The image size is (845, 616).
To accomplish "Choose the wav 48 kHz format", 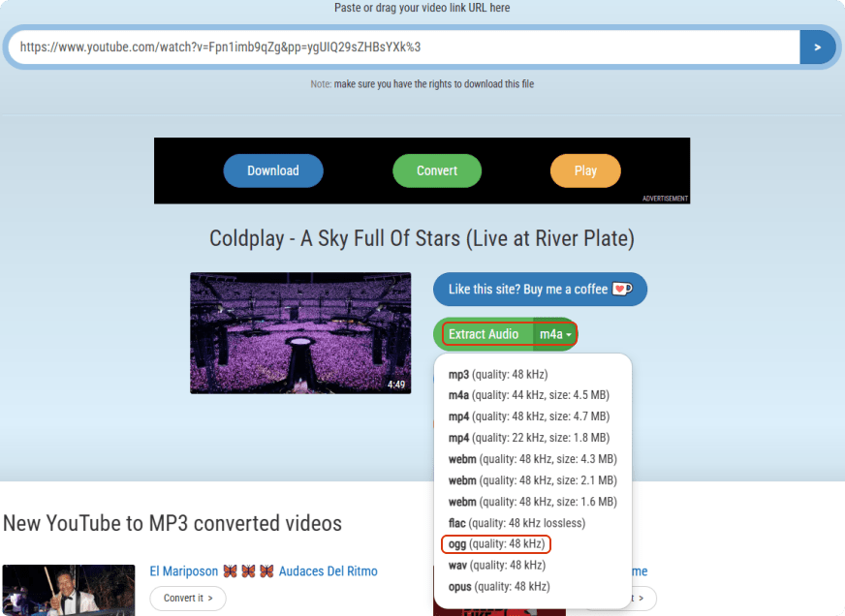I will click(x=496, y=566).
